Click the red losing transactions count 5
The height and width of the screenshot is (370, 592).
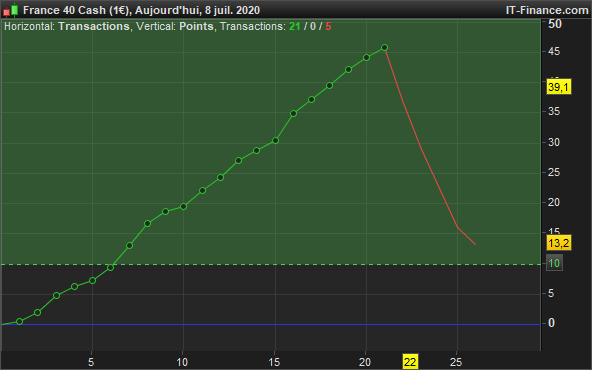point(328,26)
